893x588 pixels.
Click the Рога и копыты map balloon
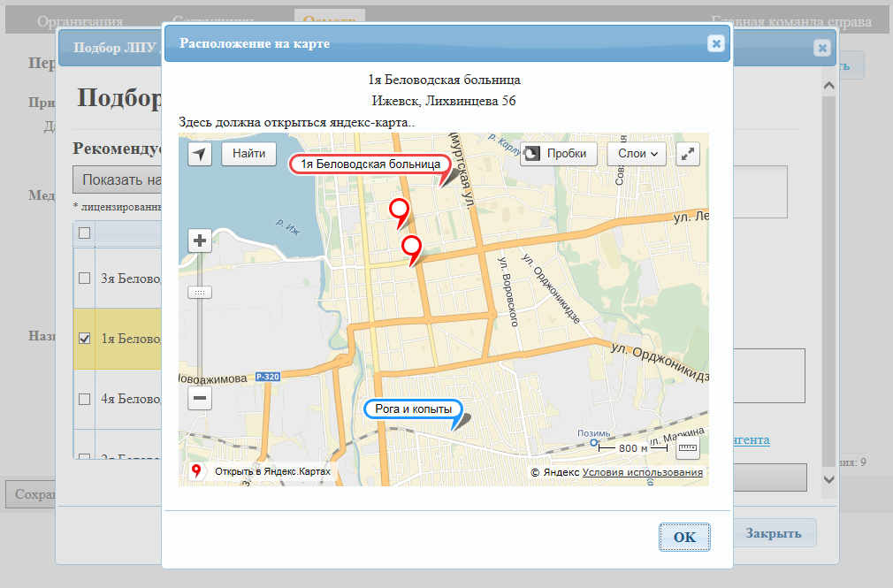pos(413,409)
